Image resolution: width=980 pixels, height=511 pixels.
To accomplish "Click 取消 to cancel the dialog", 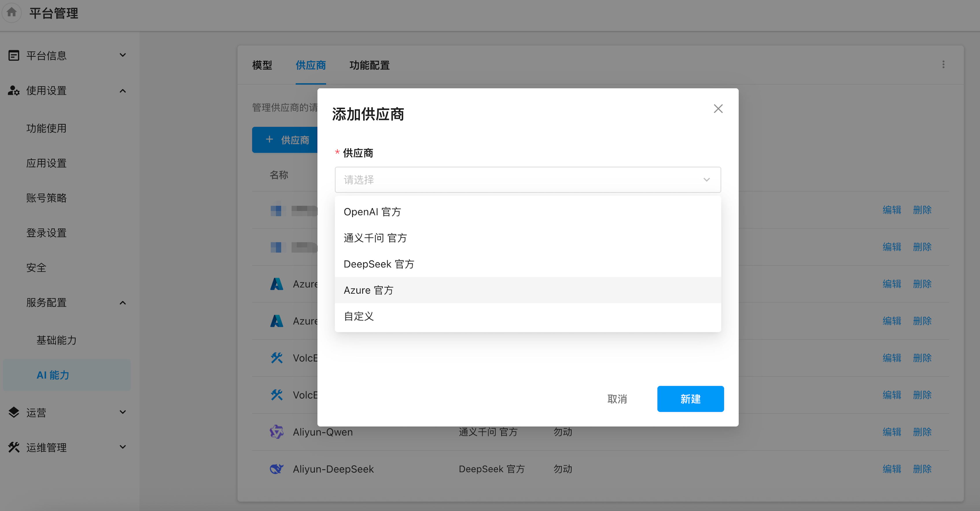I will point(617,399).
